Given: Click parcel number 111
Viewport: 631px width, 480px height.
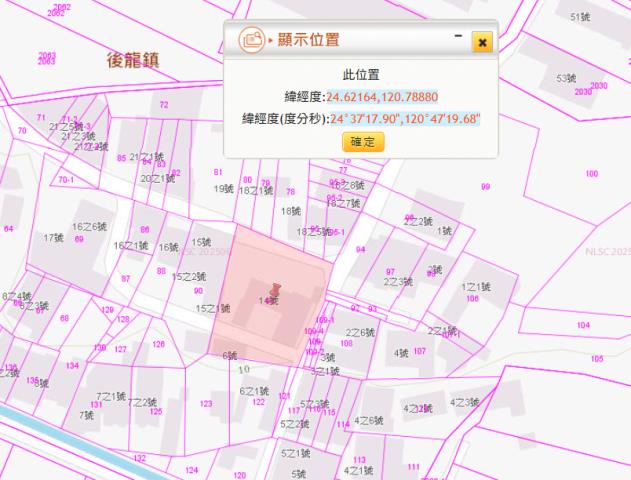Looking at the screenshot, I should 414,467.
